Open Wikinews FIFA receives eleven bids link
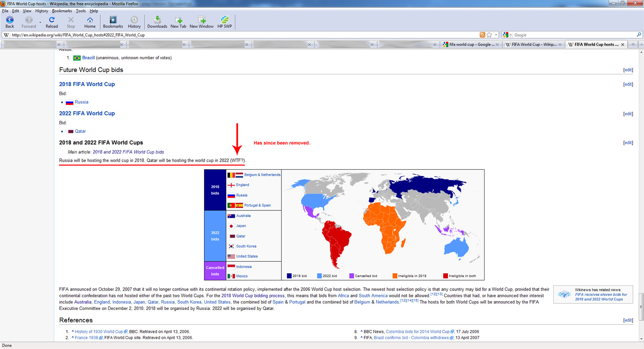The width and height of the screenshot is (644, 349). pyautogui.click(x=601, y=297)
